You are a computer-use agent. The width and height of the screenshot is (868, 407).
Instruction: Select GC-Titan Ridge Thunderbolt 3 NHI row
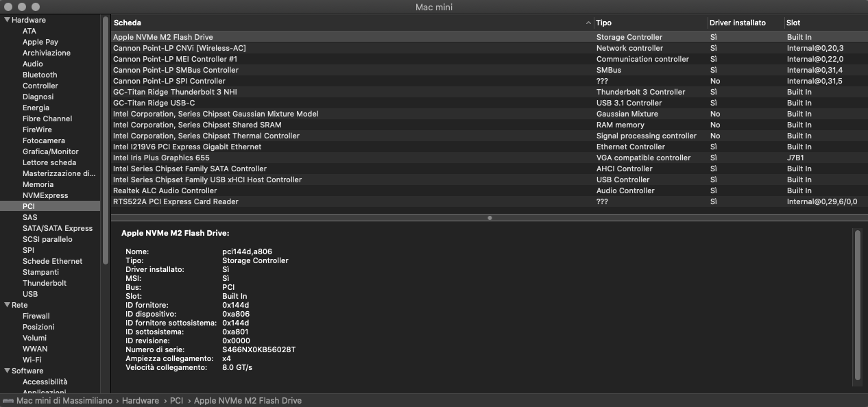pos(490,92)
